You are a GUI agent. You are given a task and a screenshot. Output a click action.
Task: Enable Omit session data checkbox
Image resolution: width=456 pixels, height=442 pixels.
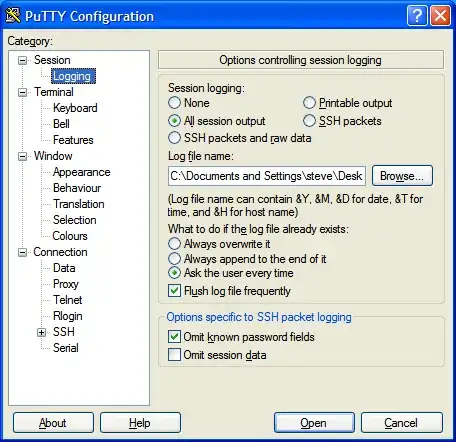tap(174, 355)
